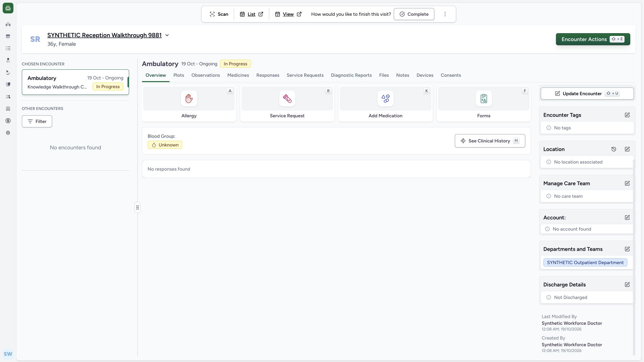This screenshot has height=362, width=644.
Task: Select the Ambulatory chosen encounter card
Action: (x=75, y=82)
